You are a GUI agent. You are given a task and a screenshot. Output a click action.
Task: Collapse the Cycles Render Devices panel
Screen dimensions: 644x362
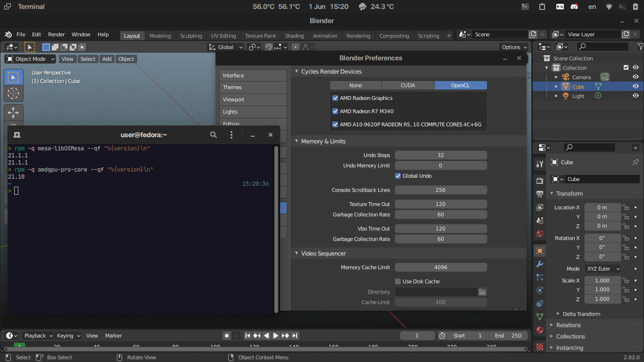297,72
